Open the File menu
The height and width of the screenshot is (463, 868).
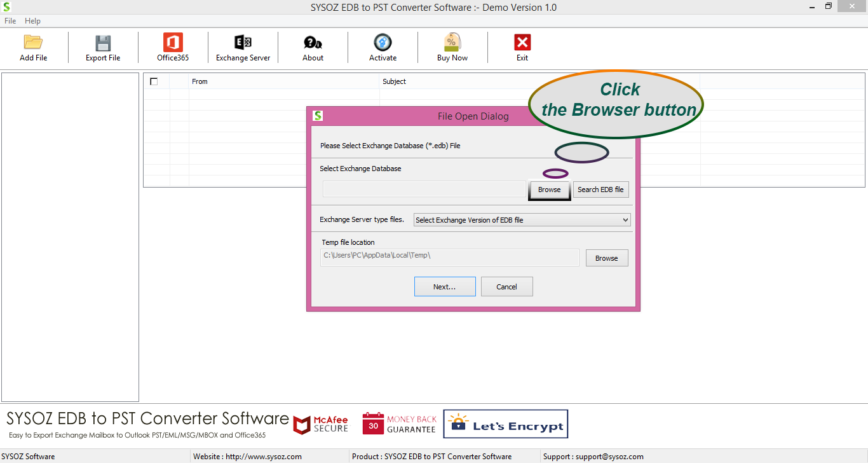click(x=10, y=21)
